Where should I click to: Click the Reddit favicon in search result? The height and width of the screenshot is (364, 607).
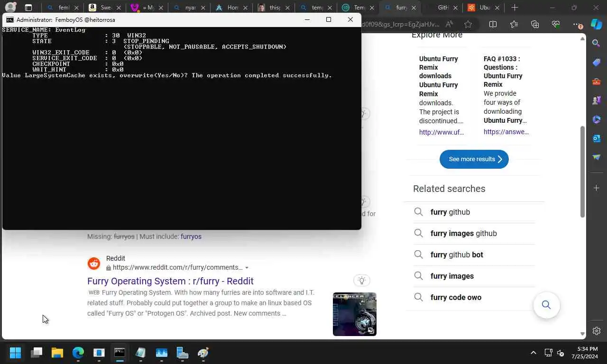tap(94, 264)
